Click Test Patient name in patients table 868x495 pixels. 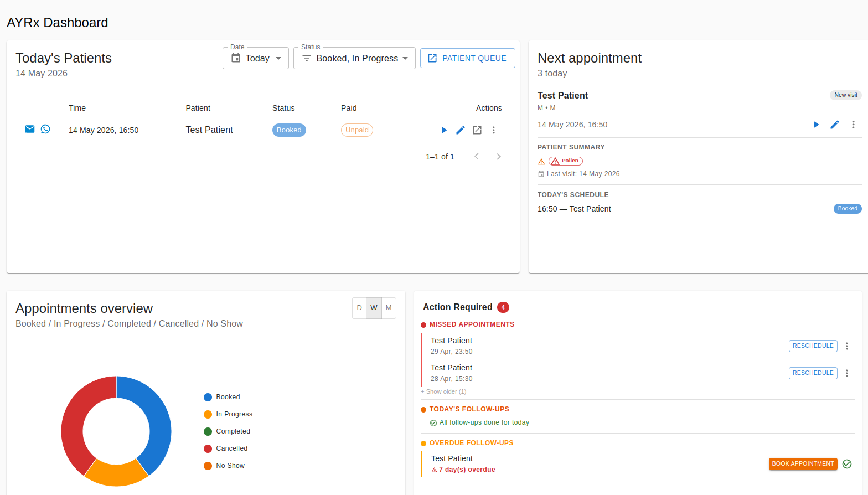click(x=209, y=130)
